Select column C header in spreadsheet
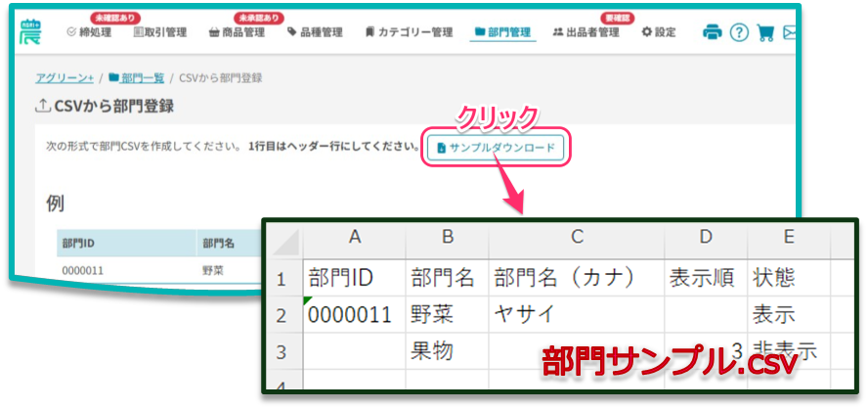The height and width of the screenshot is (409, 868). pos(577,236)
